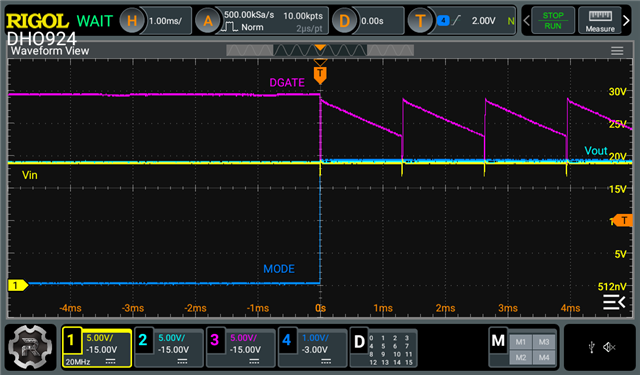The height and width of the screenshot is (375, 640).
Task: Click channel 2 DC coupling symbol
Action: (182, 362)
